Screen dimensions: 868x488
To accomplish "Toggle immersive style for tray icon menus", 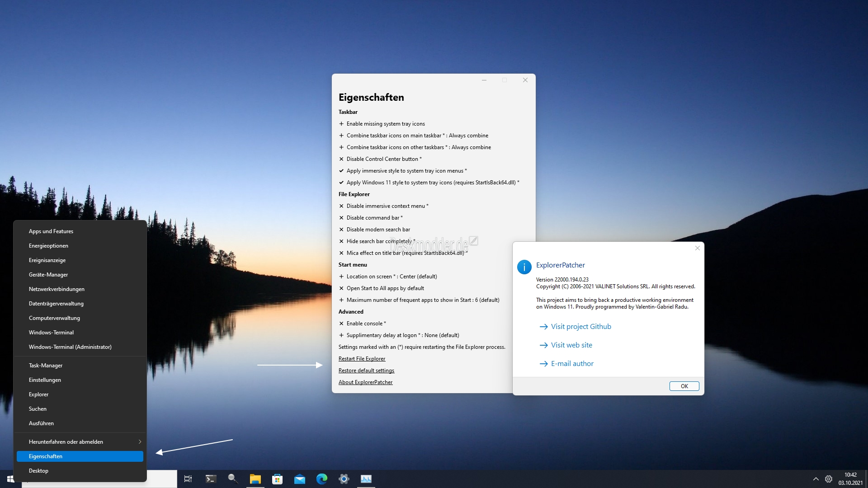I will pos(403,171).
